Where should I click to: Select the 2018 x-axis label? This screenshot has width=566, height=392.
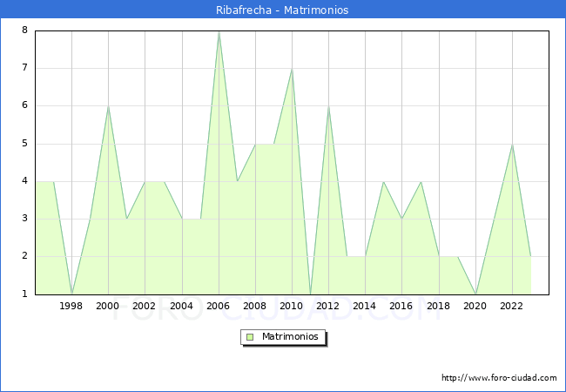tap(439, 306)
